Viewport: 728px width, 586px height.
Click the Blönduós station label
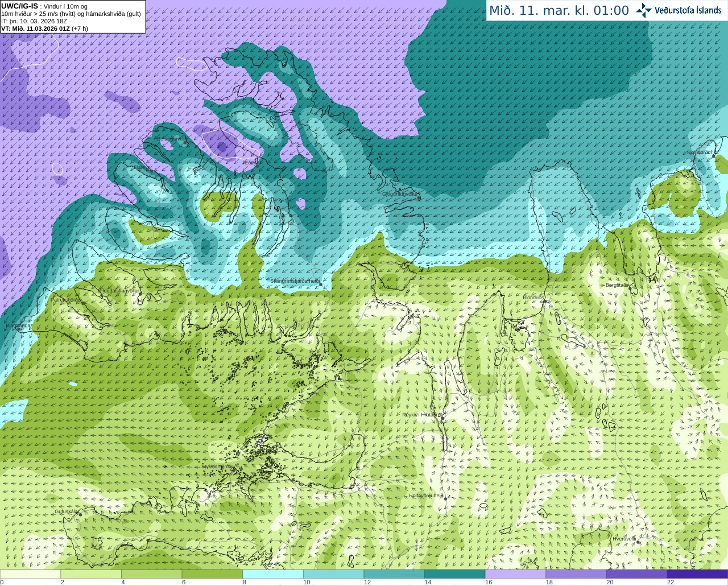coord(533,297)
